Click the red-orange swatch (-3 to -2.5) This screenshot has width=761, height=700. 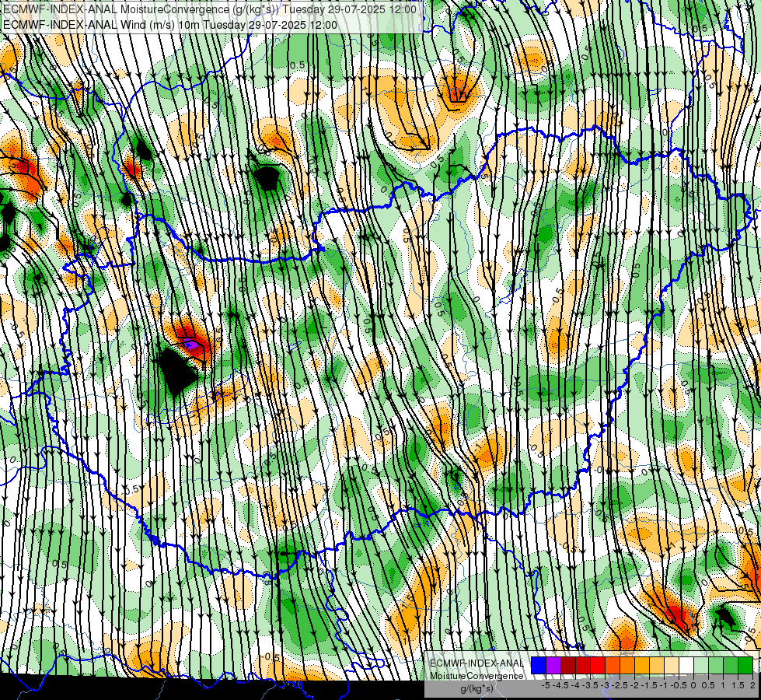click(613, 665)
